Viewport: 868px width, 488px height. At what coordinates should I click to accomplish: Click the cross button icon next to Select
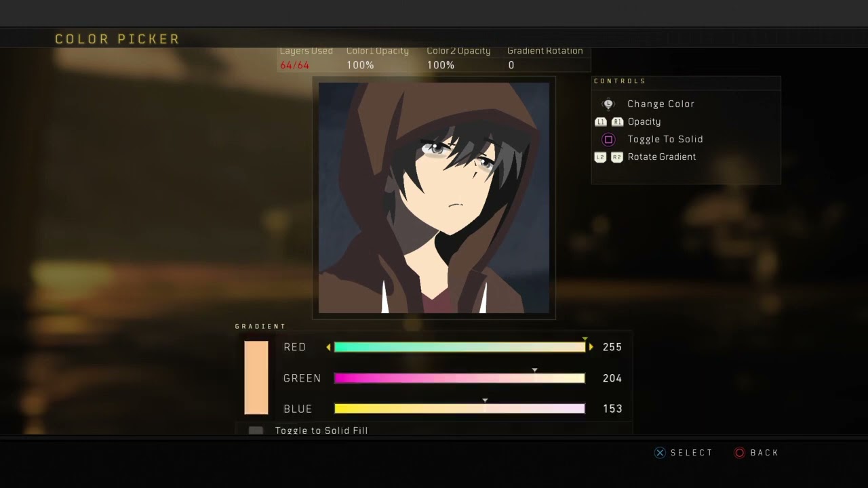(660, 453)
